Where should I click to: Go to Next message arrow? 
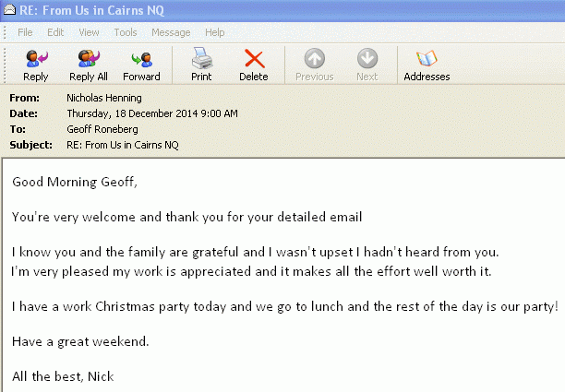click(x=367, y=65)
